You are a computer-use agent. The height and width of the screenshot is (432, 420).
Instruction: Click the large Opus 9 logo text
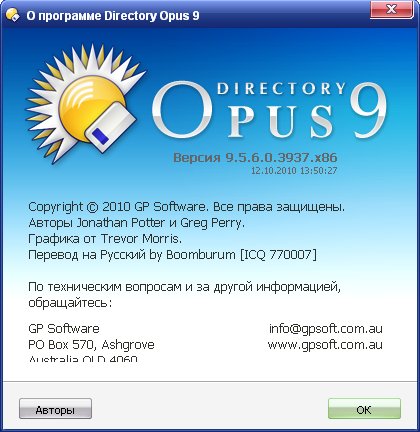pyautogui.click(x=270, y=110)
